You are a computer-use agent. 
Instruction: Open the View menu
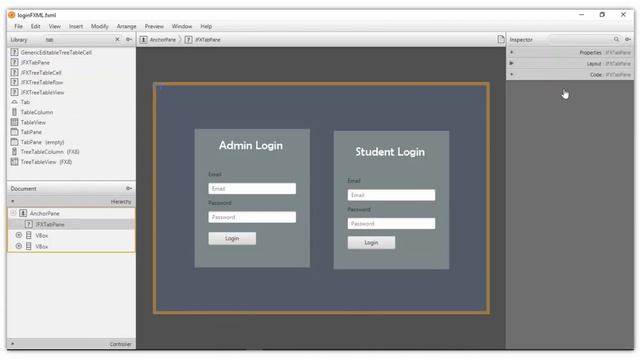pos(54,26)
